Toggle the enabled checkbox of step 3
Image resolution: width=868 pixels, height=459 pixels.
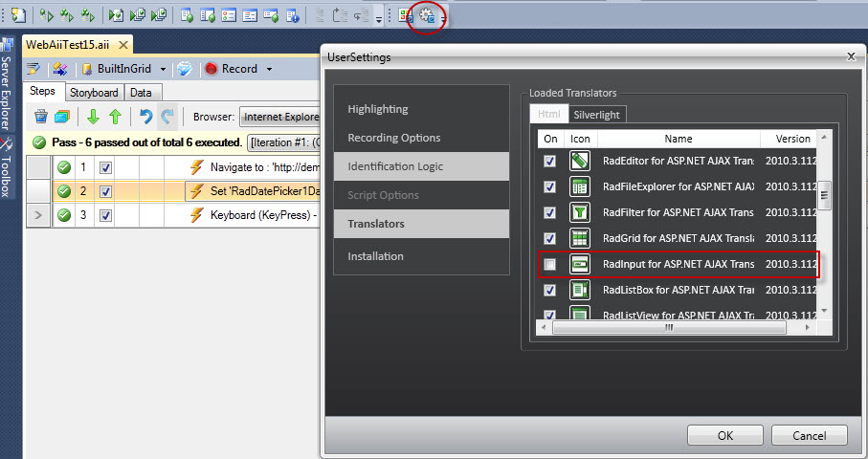click(105, 215)
